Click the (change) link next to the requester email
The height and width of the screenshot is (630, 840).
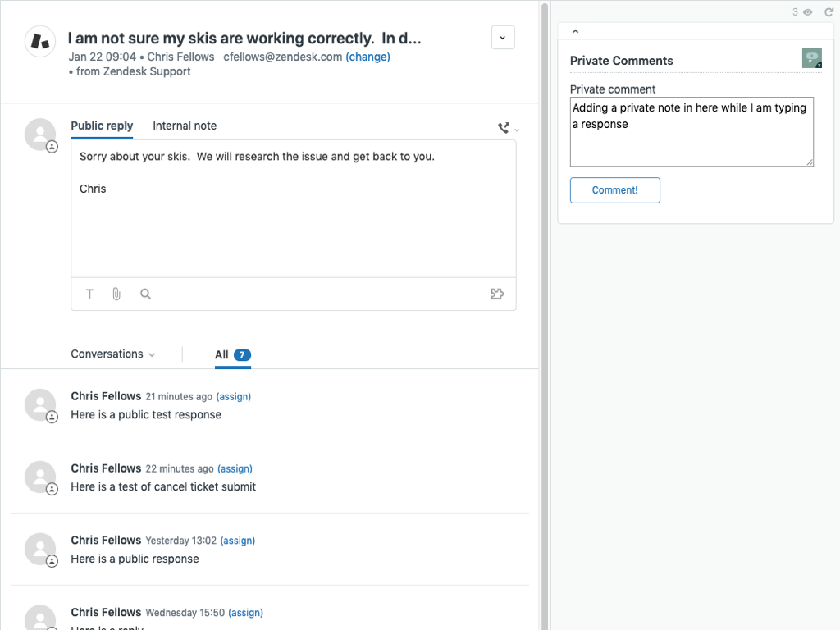(x=367, y=57)
